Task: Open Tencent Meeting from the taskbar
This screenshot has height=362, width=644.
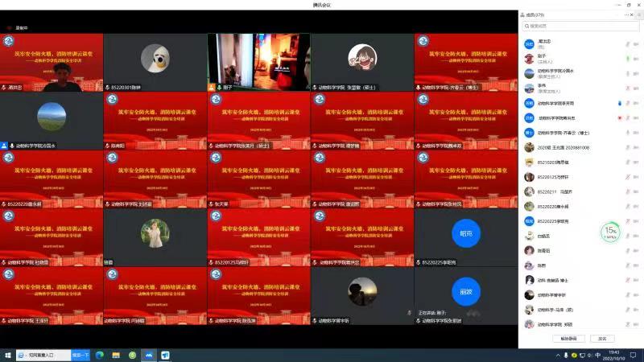Action: (149, 355)
